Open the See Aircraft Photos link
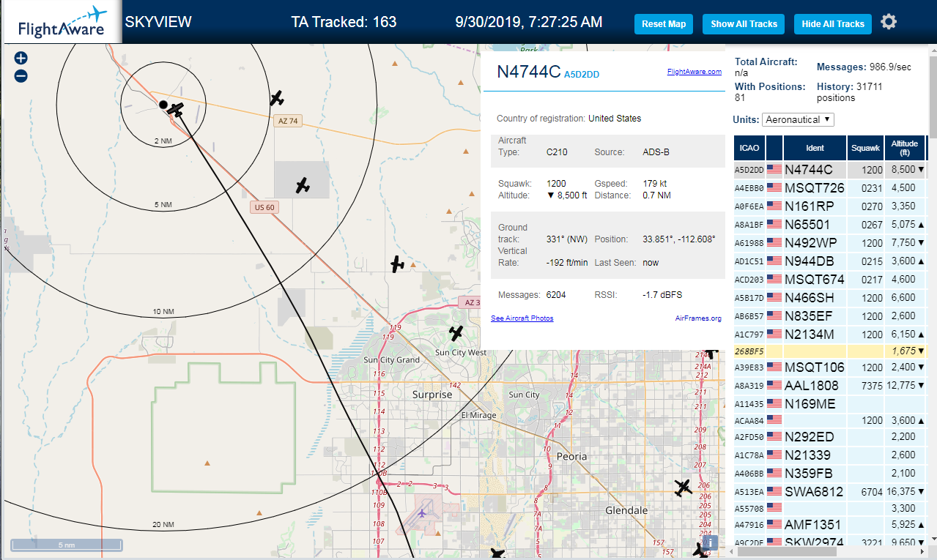The width and height of the screenshot is (937, 560). pyautogui.click(x=522, y=318)
